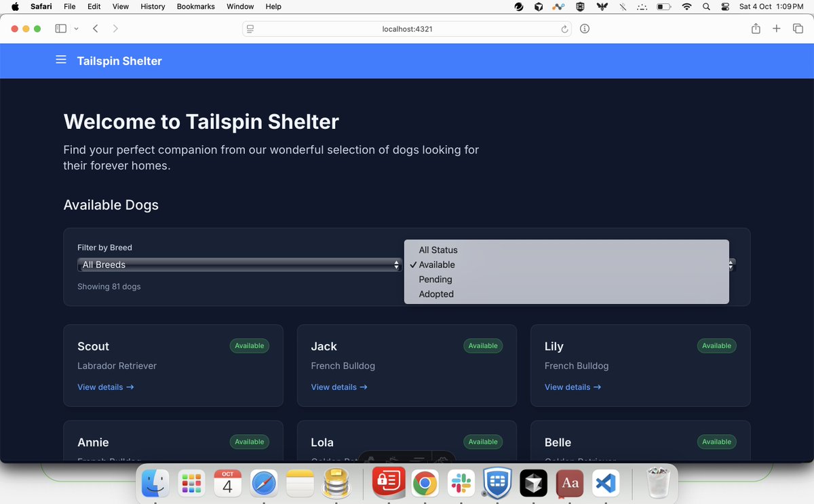Open the page info circle icon

tap(585, 28)
